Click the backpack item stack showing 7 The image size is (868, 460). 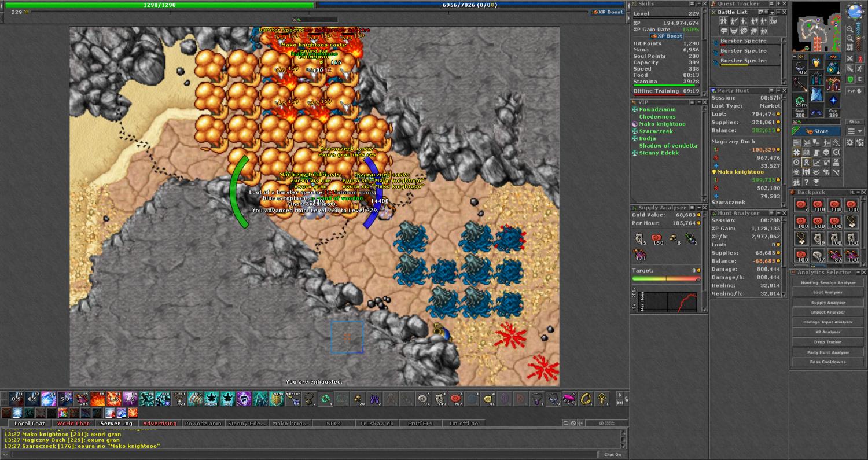[801, 205]
